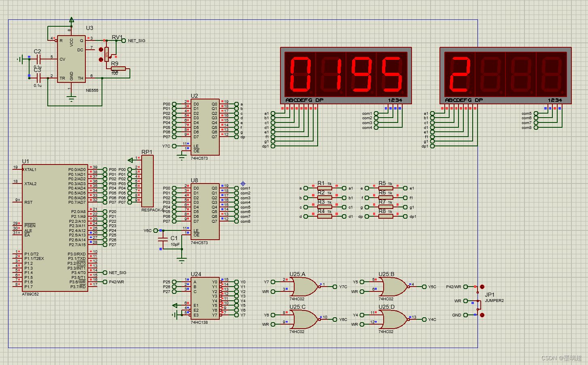Click the power arrow at U24 E1
The image size is (588, 365).
click(175, 305)
